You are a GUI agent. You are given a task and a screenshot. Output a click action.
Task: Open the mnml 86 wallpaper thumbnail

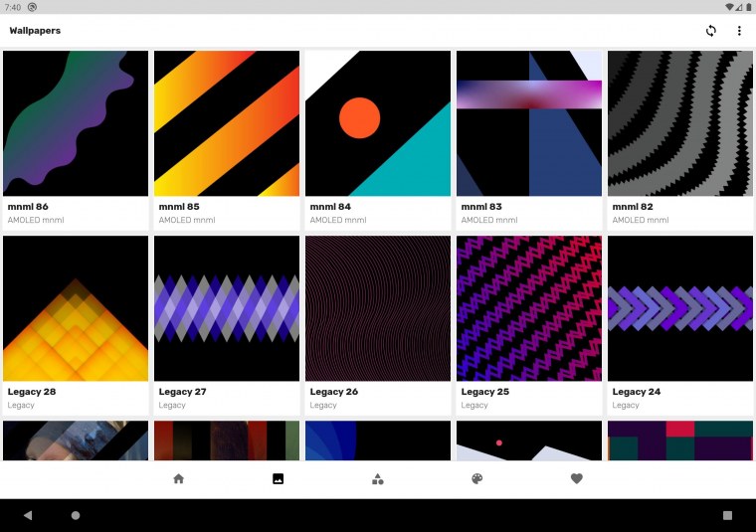coord(76,123)
